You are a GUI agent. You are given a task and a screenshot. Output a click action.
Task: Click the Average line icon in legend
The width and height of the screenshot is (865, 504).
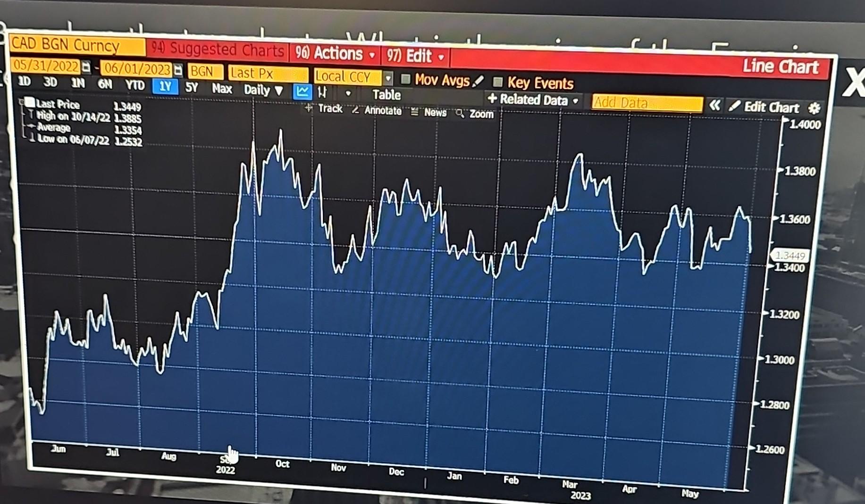pos(31,126)
